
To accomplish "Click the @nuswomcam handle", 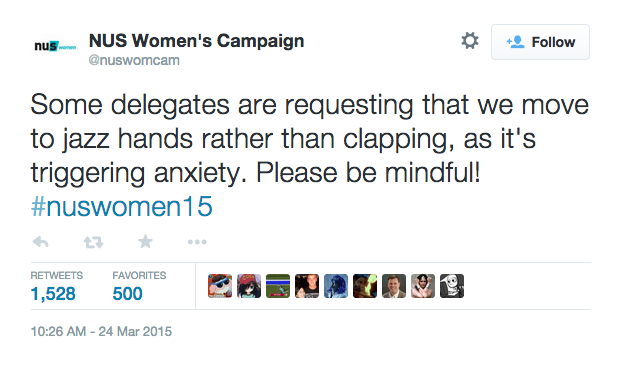I will tap(134, 60).
